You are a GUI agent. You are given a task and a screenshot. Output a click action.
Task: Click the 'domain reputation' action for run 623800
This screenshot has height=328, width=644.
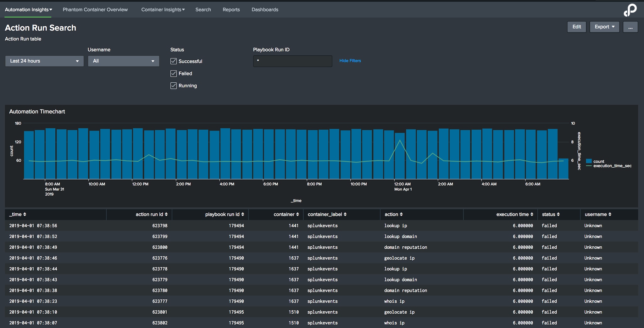click(x=405, y=247)
